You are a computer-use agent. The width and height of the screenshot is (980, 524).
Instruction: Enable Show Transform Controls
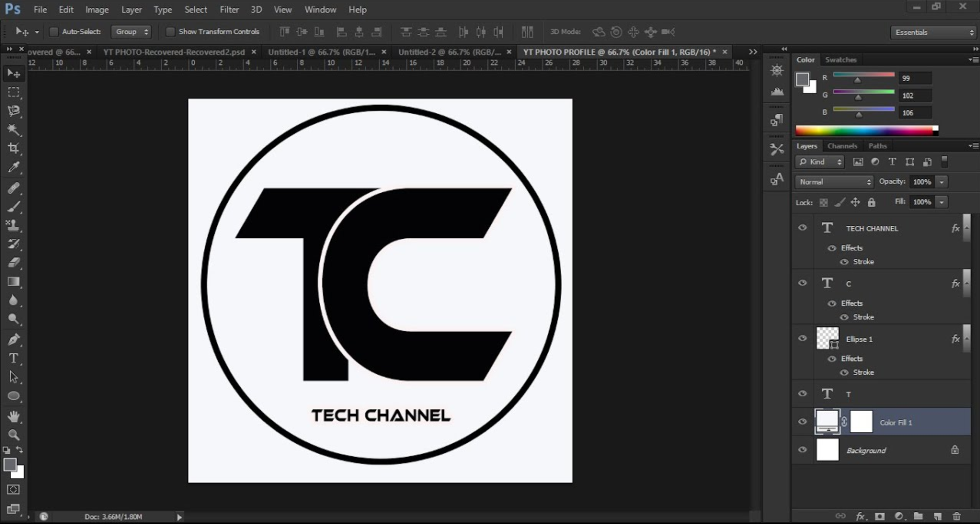(170, 32)
